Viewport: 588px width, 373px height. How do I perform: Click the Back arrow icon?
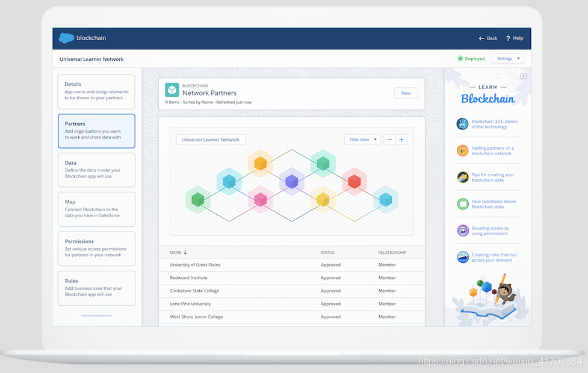point(481,39)
